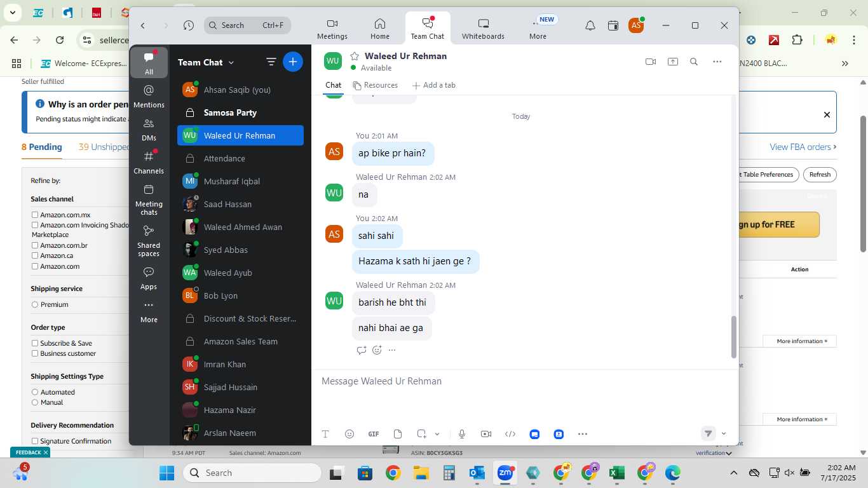
Task: Expand the browser bookmarks overflow chevron
Action: click(845, 63)
